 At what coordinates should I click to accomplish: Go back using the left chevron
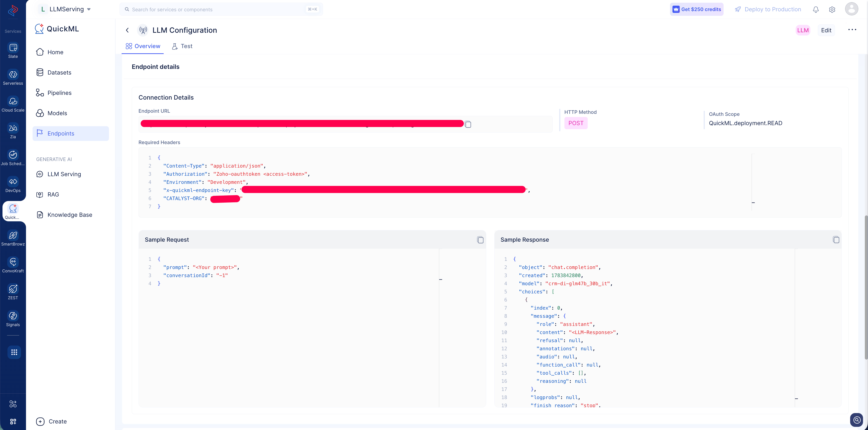coord(127,30)
